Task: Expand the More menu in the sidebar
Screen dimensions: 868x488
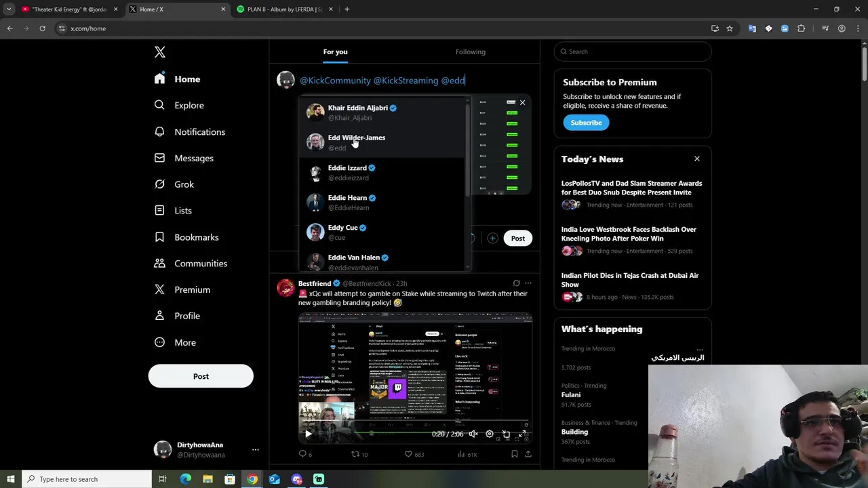Action: click(x=175, y=342)
